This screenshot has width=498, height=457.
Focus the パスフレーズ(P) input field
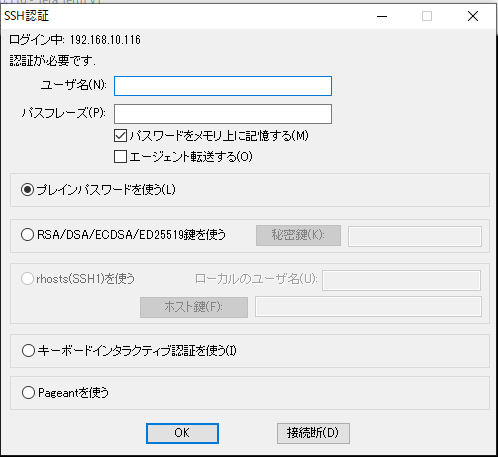point(223,114)
